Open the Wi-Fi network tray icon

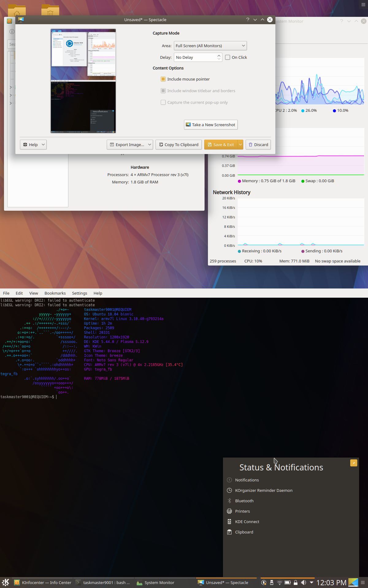click(x=280, y=582)
